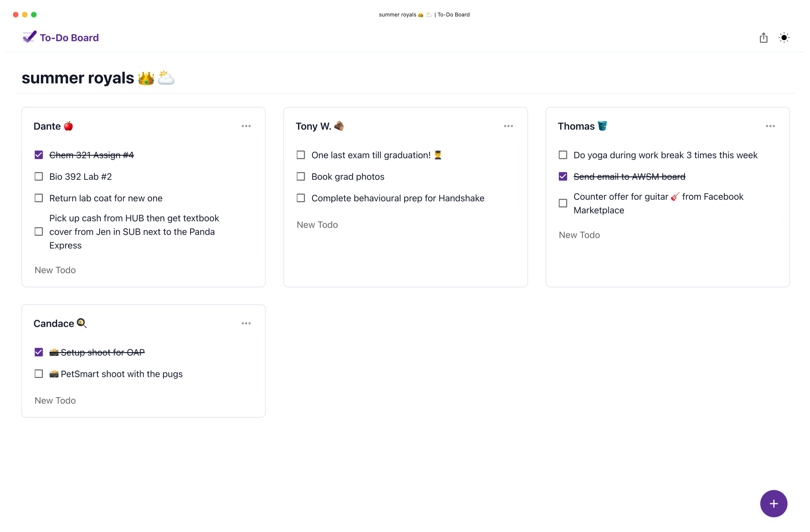810x532 pixels.
Task: Select the board title summer royals
Action: click(x=78, y=78)
